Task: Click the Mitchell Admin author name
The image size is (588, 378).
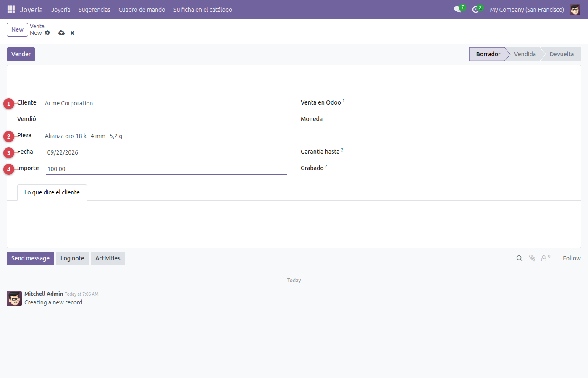Action: pos(44,294)
